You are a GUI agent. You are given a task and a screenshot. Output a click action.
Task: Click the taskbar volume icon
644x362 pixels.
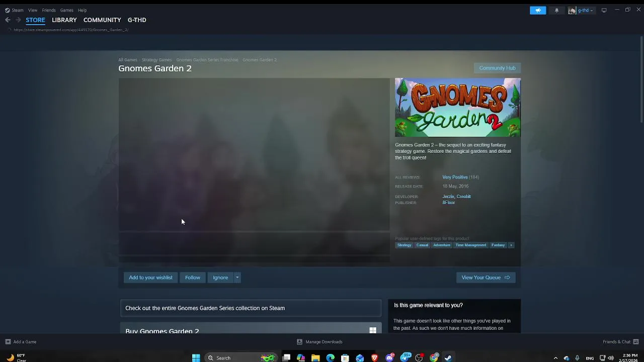[x=611, y=358]
